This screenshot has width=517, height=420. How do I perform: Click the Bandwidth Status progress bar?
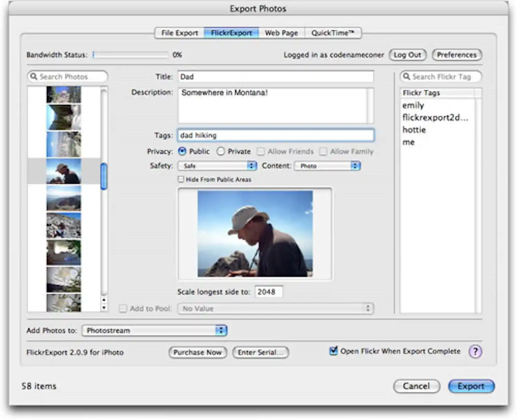(131, 54)
